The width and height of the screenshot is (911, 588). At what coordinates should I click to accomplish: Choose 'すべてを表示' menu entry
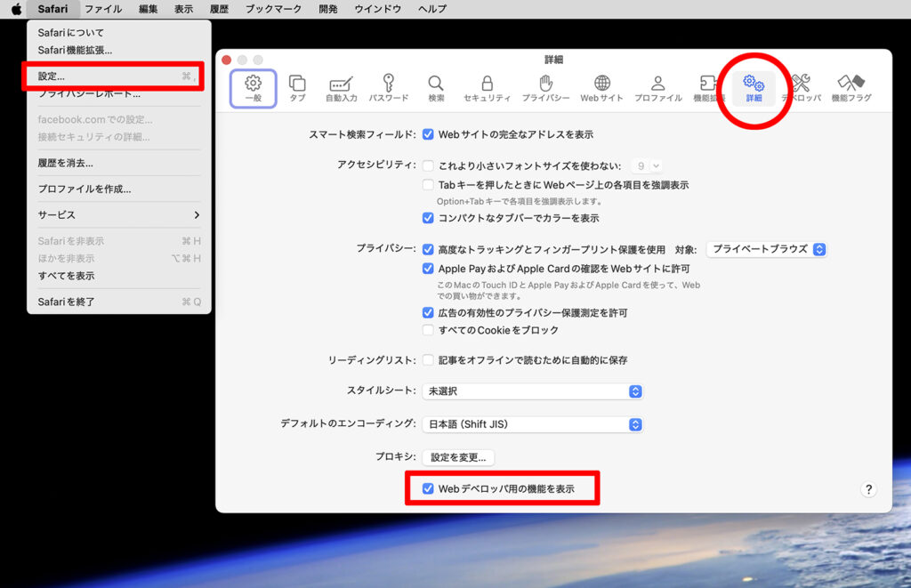(118, 276)
